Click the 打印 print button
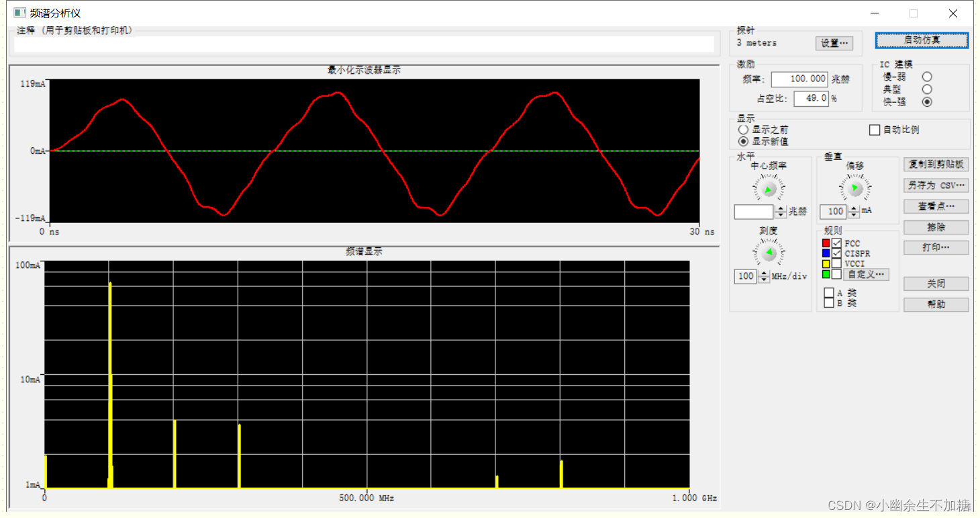980x518 pixels. pyautogui.click(x=936, y=248)
